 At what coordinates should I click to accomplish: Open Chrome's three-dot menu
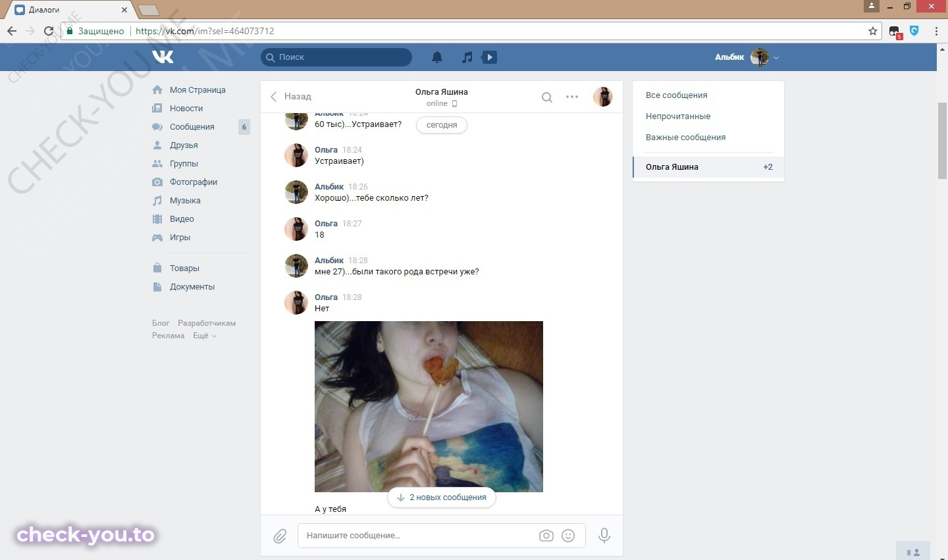point(936,31)
